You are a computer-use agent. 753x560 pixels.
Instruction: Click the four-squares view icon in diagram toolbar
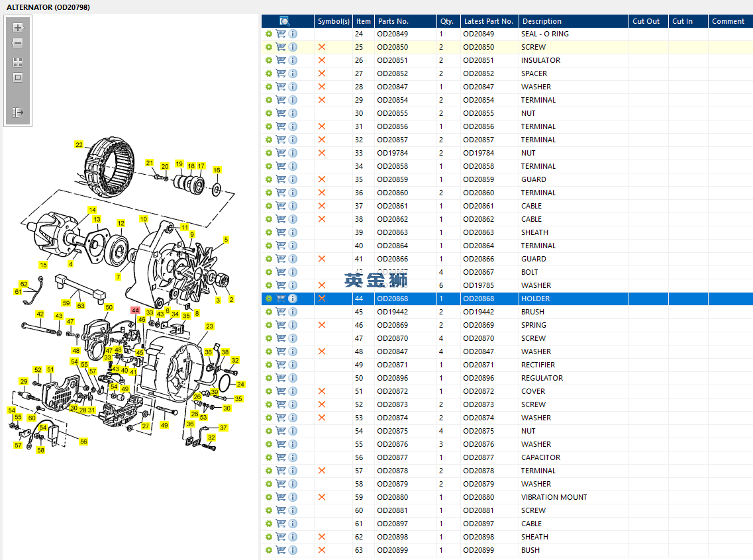[x=18, y=62]
